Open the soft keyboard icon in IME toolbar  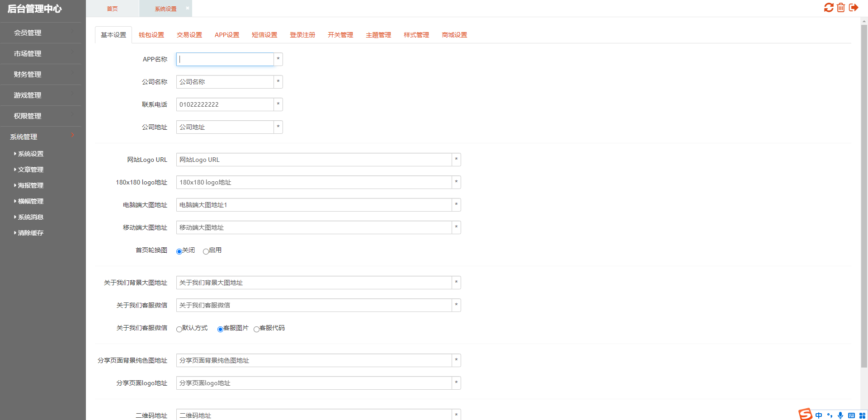pyautogui.click(x=851, y=415)
